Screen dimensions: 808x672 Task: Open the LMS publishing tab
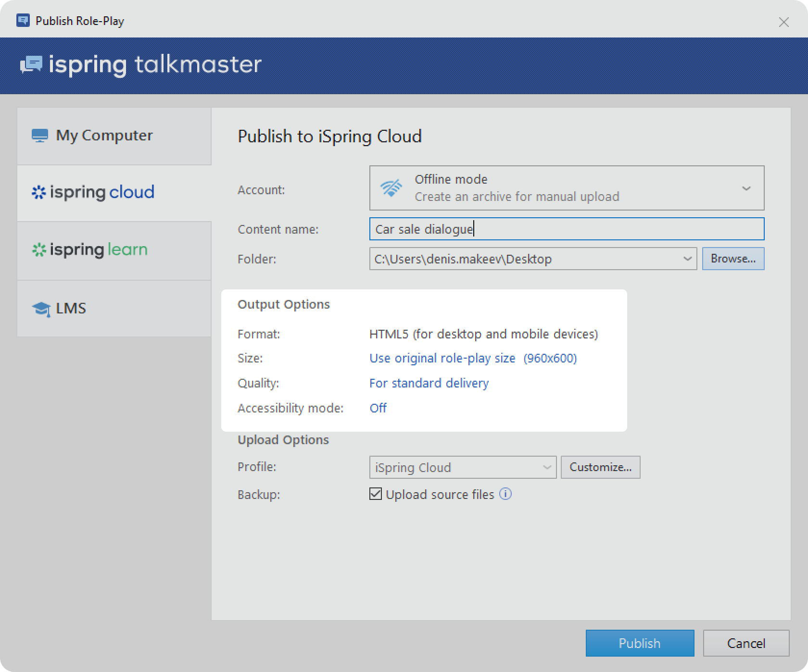(x=114, y=308)
